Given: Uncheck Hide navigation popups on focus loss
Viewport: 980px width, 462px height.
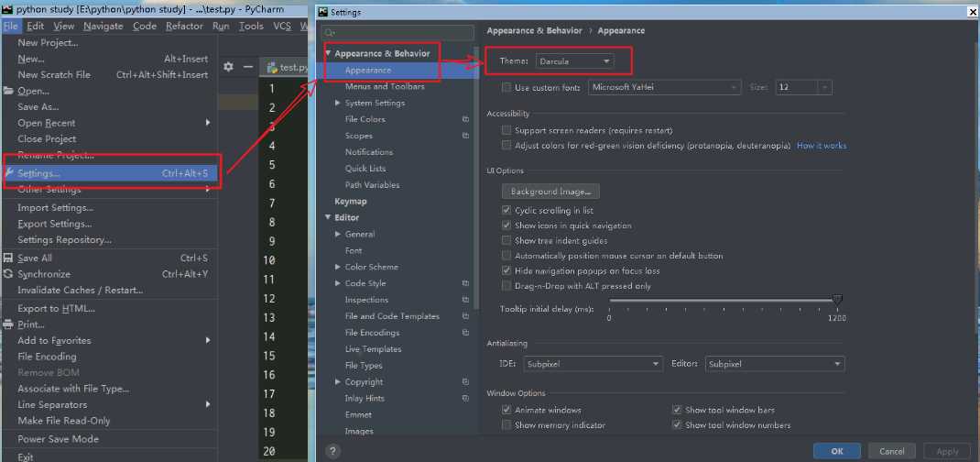Looking at the screenshot, I should point(506,270).
